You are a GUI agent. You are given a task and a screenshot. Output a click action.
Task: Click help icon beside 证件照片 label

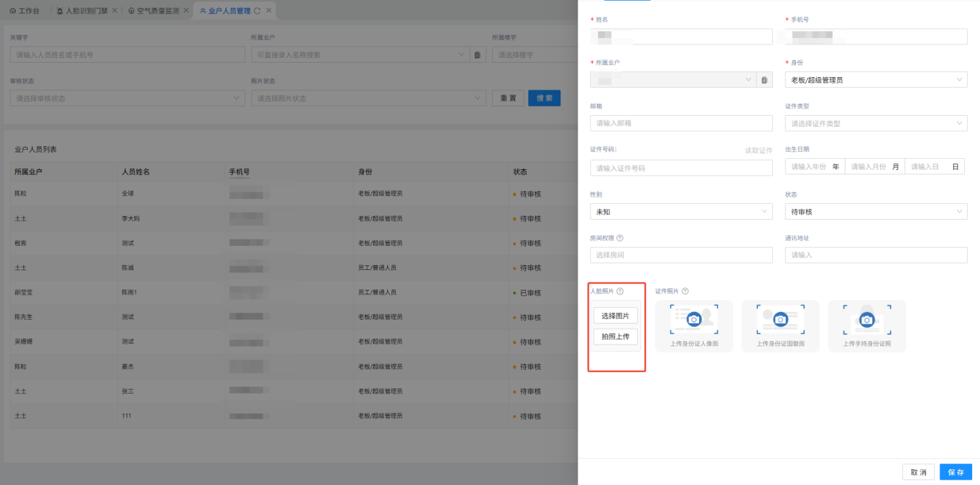[685, 292]
